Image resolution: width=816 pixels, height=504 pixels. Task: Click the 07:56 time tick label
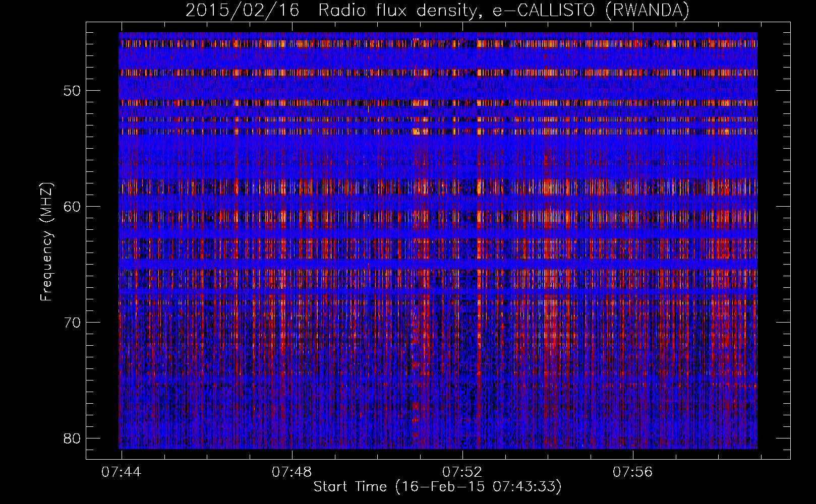(x=633, y=472)
